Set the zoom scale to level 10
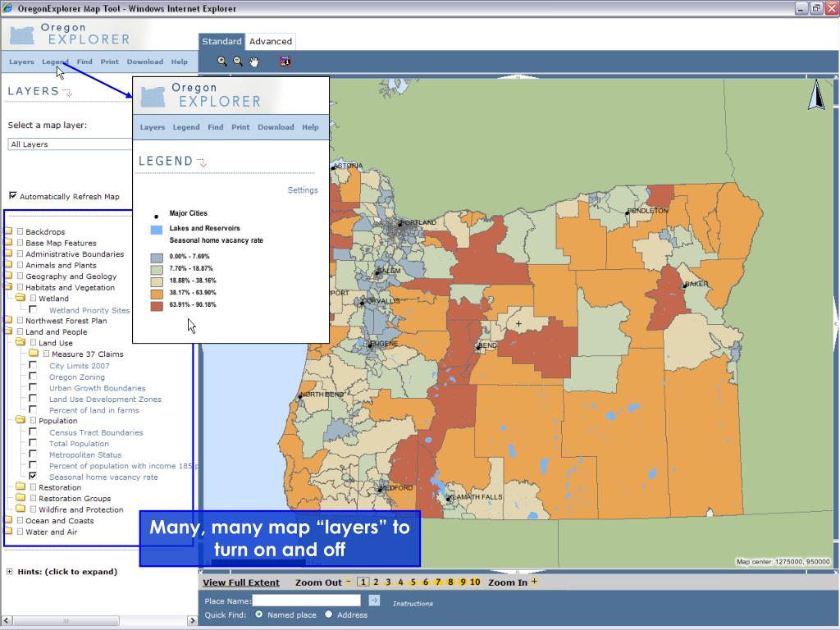Image resolution: width=840 pixels, height=630 pixels. [x=475, y=582]
